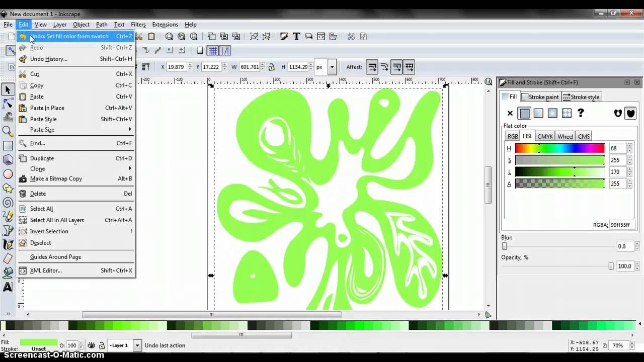Pick the Text tool from the left toolbox
Image resolution: width=644 pixels, height=362 pixels.
[x=7, y=287]
